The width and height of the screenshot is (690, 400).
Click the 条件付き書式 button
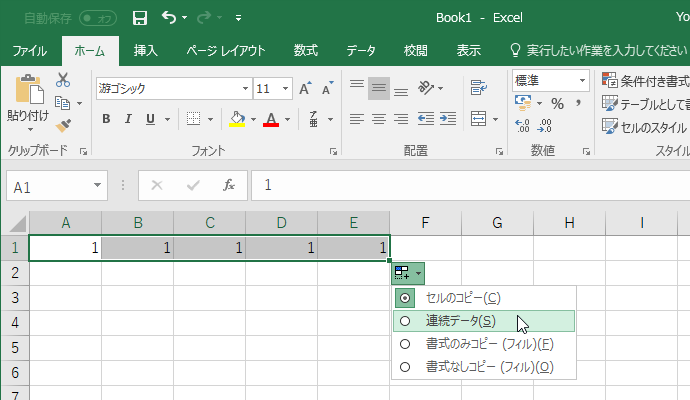645,81
